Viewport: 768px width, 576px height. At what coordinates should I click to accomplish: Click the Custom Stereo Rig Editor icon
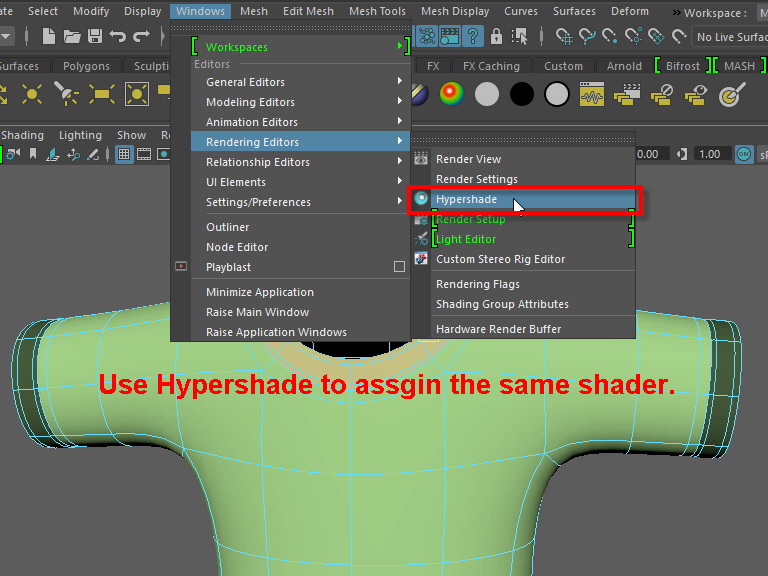tap(421, 259)
